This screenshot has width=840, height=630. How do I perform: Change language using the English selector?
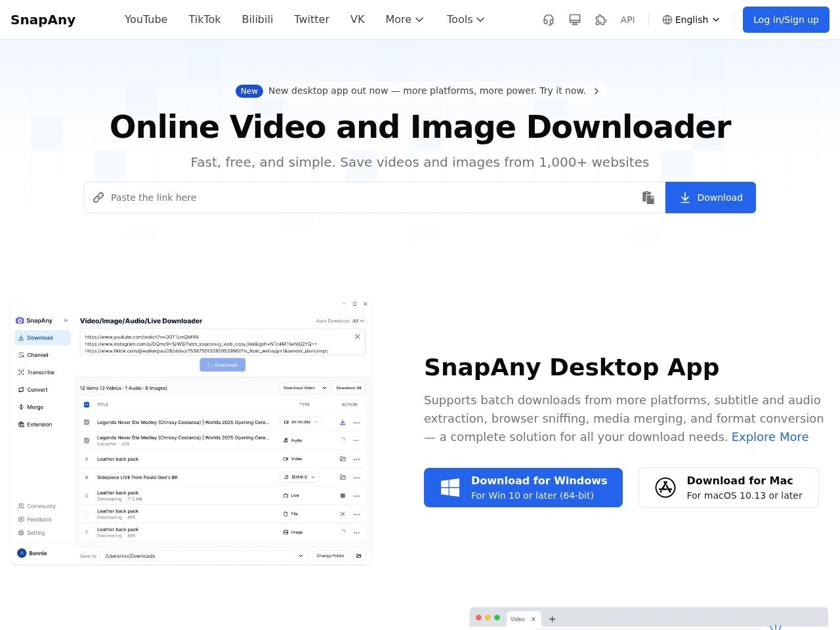pos(691,20)
